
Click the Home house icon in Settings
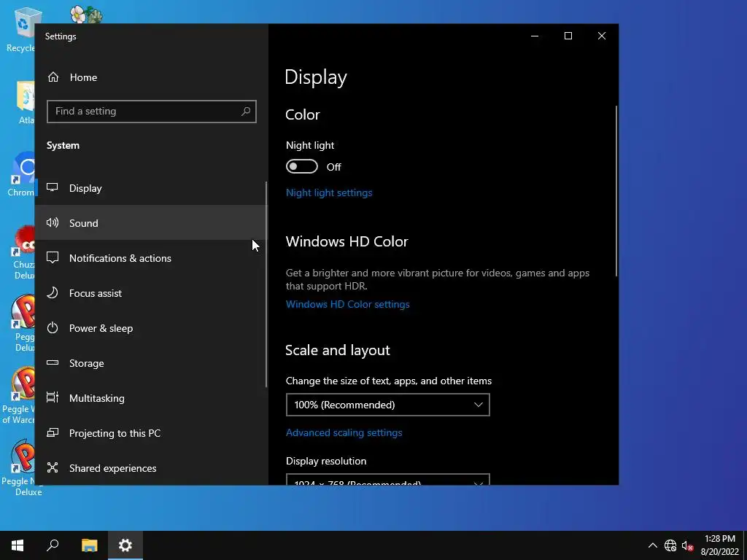[x=53, y=77]
